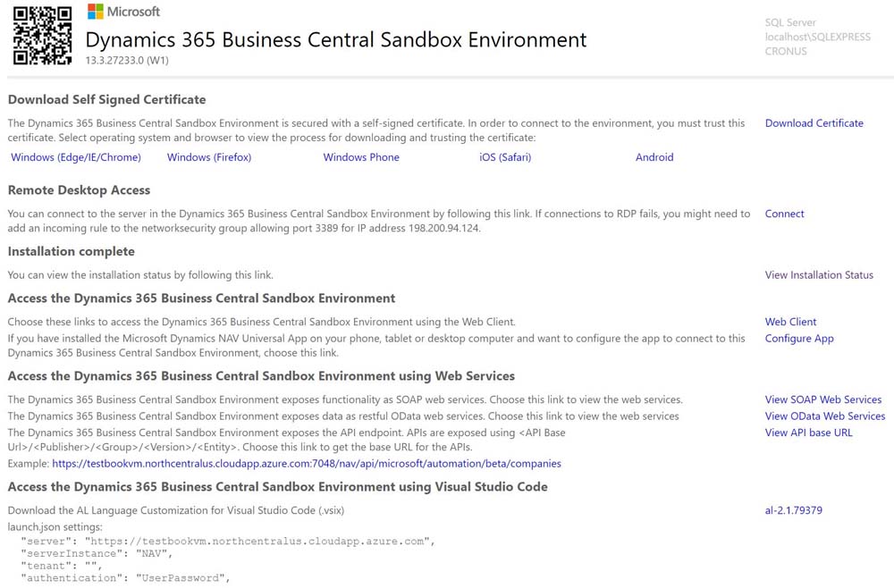This screenshot has height=588, width=894.
Task: Click View API base URL
Action: coord(808,433)
